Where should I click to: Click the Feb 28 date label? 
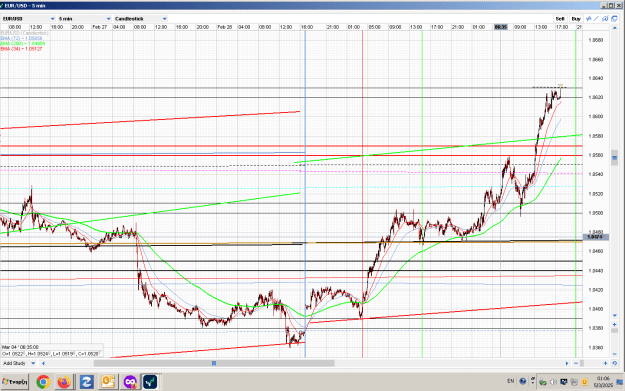[x=224, y=27]
